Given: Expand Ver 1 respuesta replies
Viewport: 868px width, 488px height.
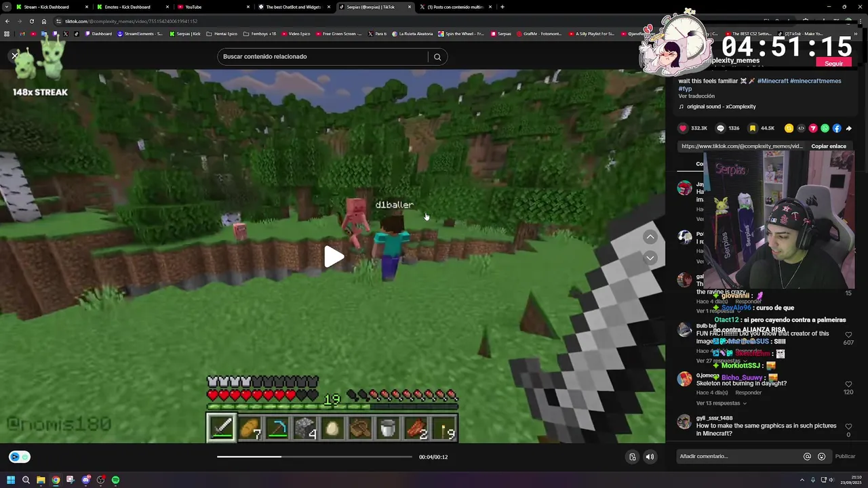Looking at the screenshot, I should pos(717,311).
